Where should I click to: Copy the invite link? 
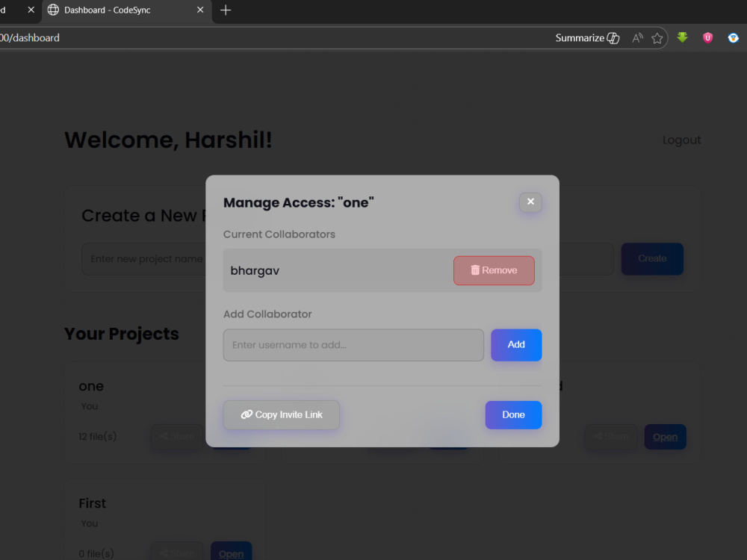pos(281,414)
